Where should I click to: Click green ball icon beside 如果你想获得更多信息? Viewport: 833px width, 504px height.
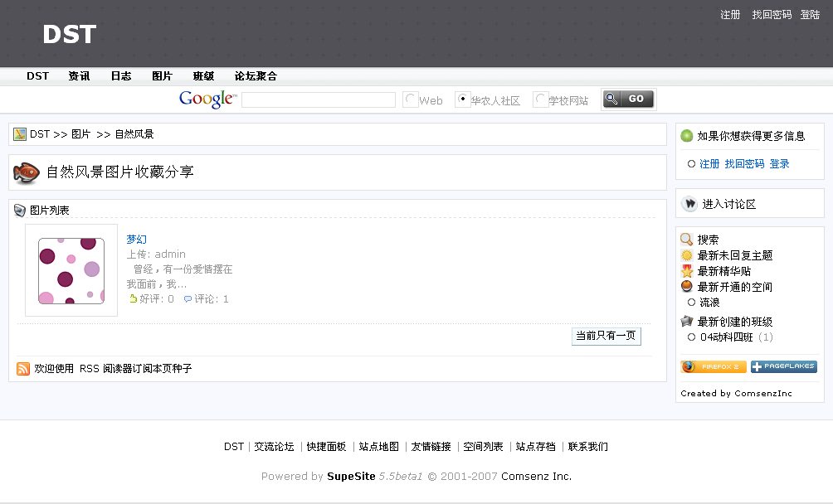tap(687, 136)
